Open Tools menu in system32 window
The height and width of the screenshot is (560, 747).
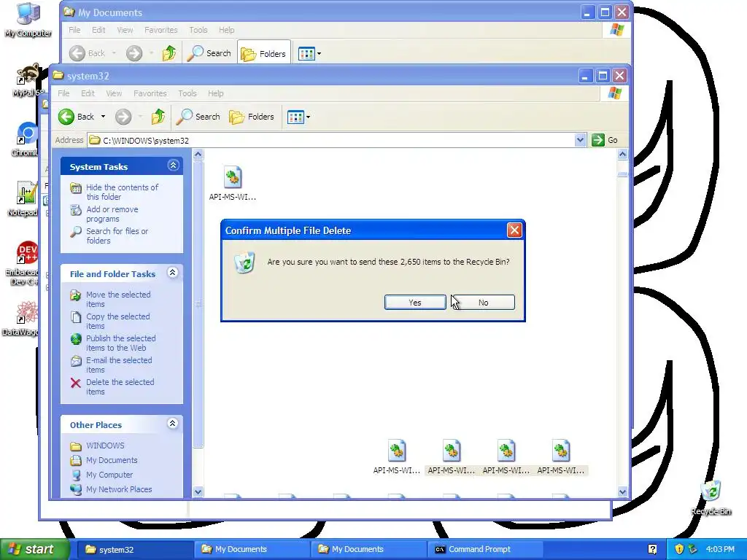[x=187, y=93]
